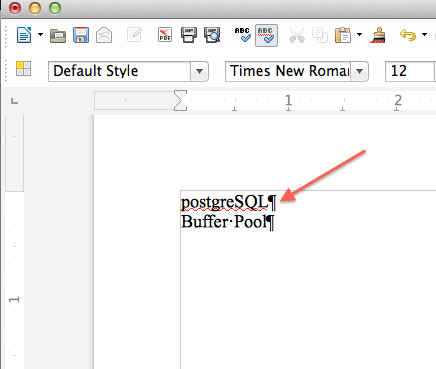436x369 pixels.
Task: Open the Paste options dropdown arrow
Action: pyautogui.click(x=359, y=34)
